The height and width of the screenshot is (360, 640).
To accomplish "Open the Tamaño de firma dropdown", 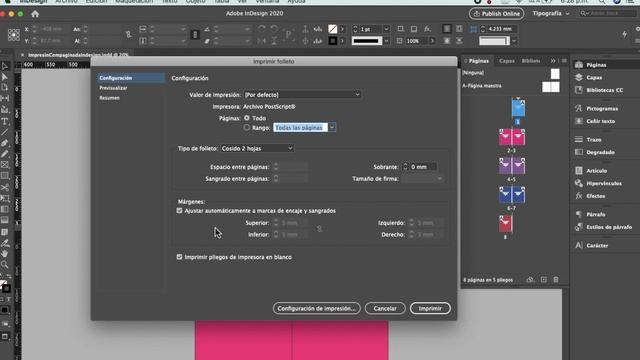I will 422,179.
